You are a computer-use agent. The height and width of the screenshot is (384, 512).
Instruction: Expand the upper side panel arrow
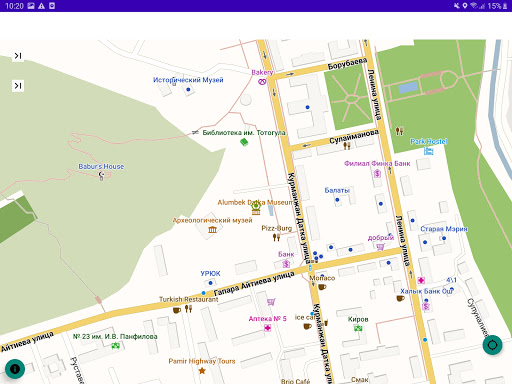tap(18, 56)
